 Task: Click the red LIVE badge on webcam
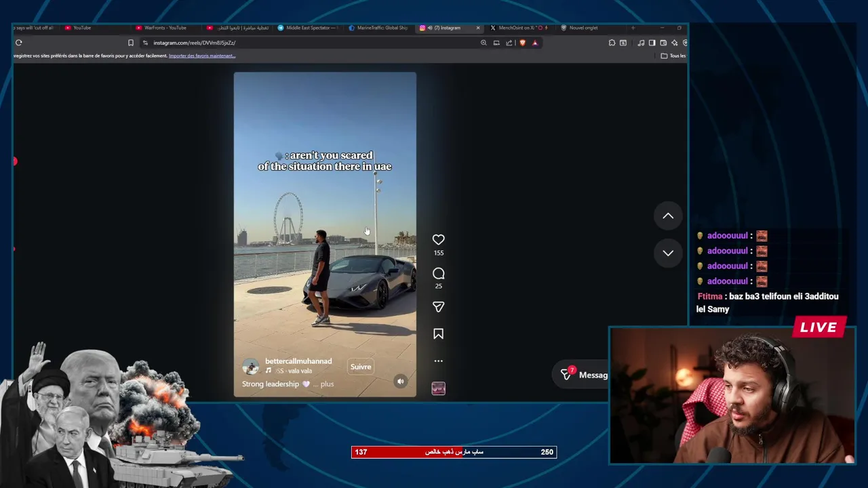point(818,327)
